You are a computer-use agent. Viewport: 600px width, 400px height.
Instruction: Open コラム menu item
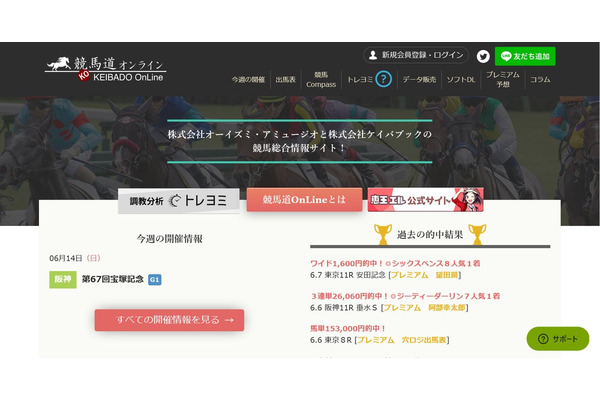(x=540, y=80)
